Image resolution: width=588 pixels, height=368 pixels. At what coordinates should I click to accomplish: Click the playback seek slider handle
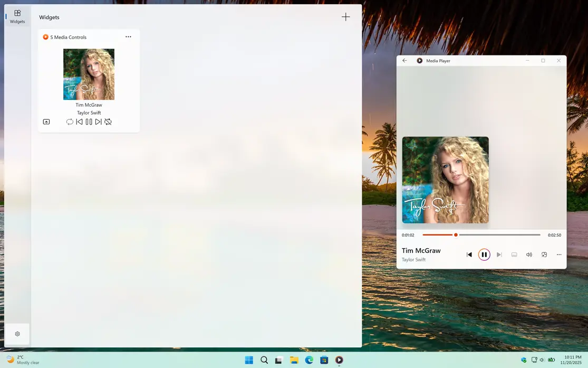pyautogui.click(x=456, y=235)
